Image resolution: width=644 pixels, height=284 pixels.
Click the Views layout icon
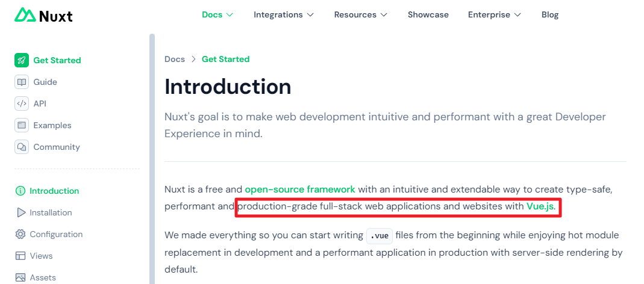tap(20, 256)
